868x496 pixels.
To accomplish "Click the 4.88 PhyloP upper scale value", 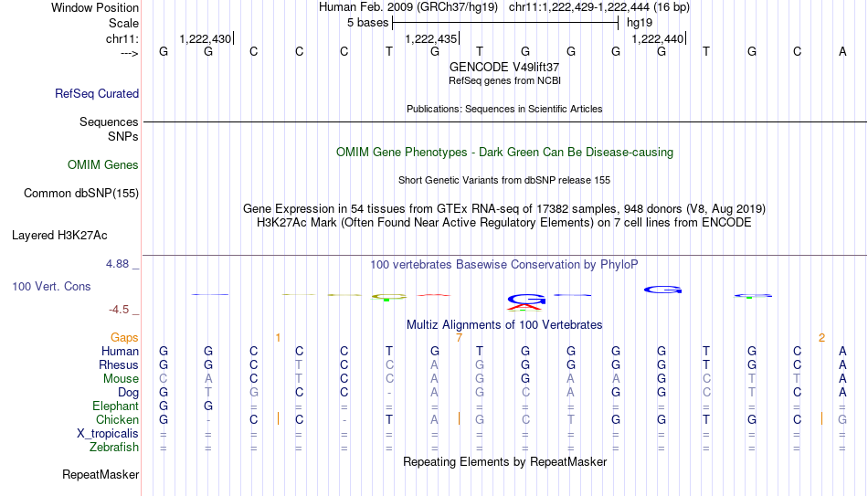I will (117, 264).
